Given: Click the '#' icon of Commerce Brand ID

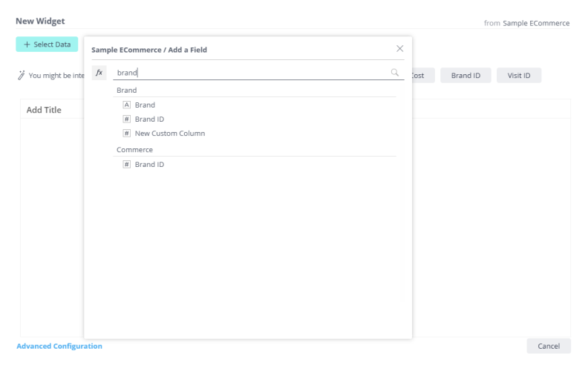Looking at the screenshot, I should [126, 165].
